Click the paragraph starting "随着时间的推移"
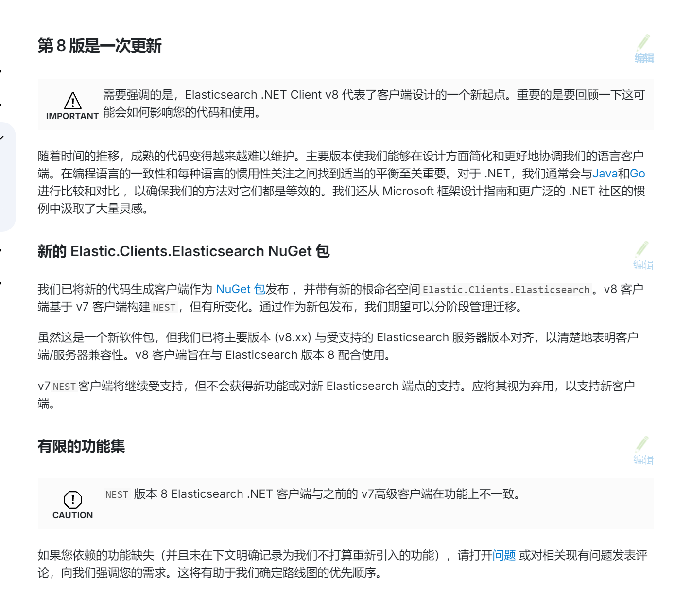 (x=342, y=182)
